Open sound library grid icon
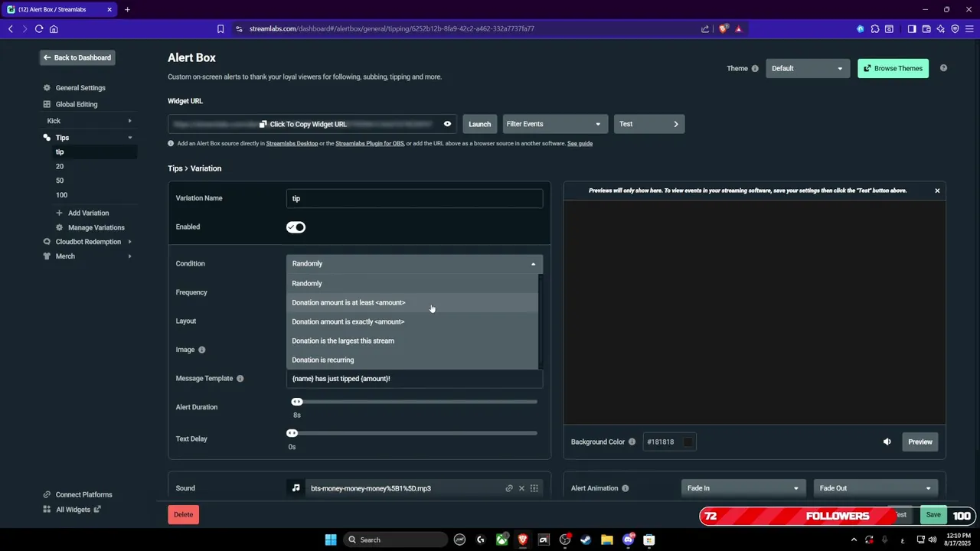The image size is (980, 551). coord(534,488)
